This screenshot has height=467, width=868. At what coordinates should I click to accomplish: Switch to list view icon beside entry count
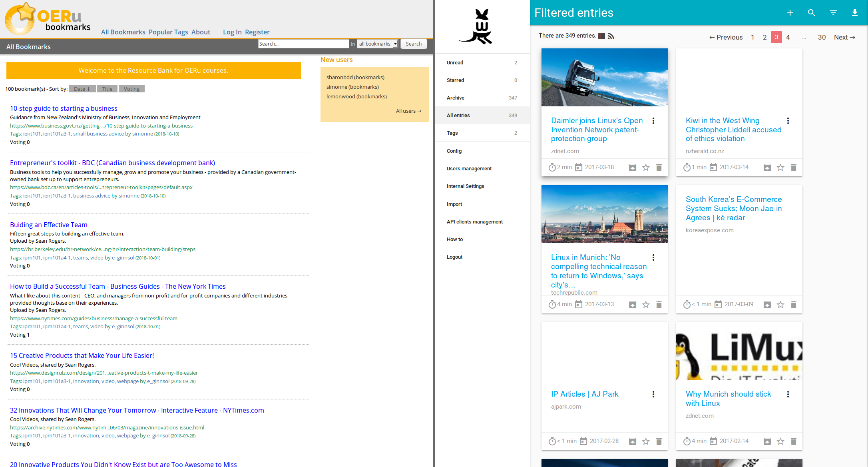[601, 36]
